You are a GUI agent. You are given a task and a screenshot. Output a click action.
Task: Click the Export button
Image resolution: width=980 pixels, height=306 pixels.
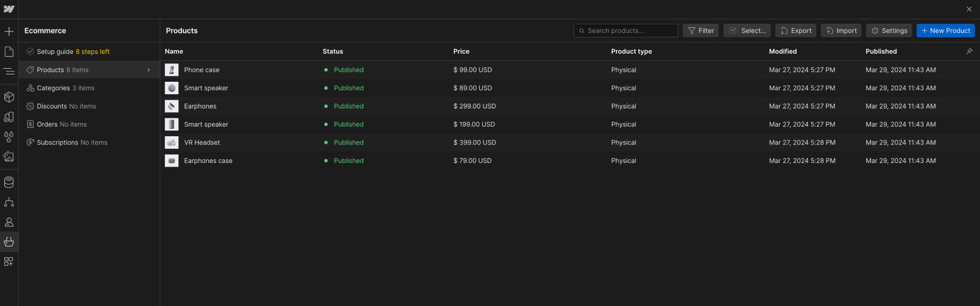[795, 31]
